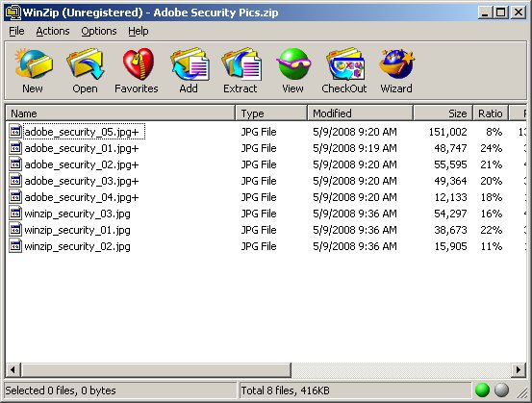Image resolution: width=532 pixels, height=403 pixels.
Task: Click the WinZip title bar application icon
Action: coord(13,13)
